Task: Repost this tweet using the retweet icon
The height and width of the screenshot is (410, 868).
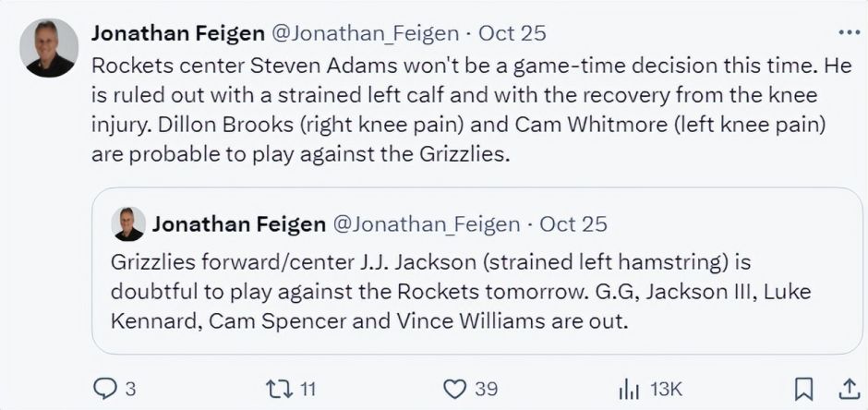Action: 277,389
